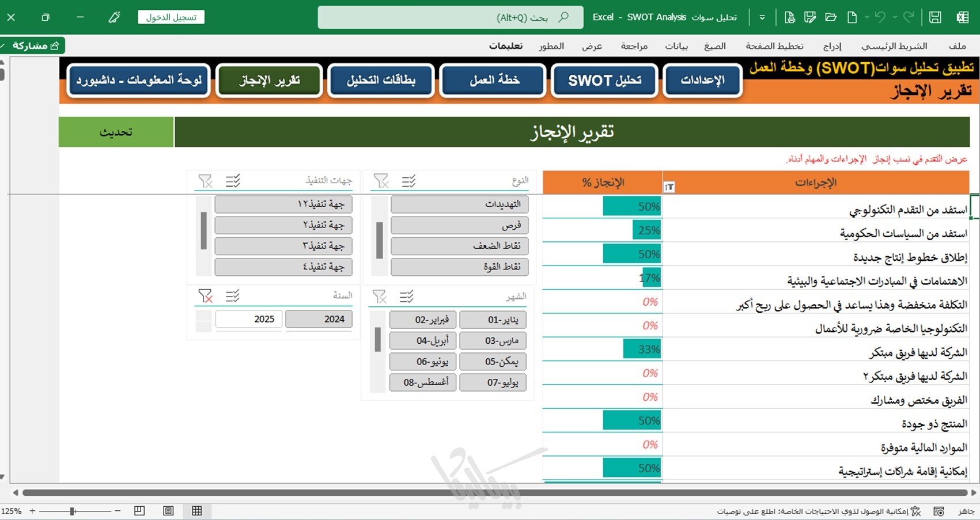Toggle 2025 in السنة slicer

pyautogui.click(x=249, y=319)
